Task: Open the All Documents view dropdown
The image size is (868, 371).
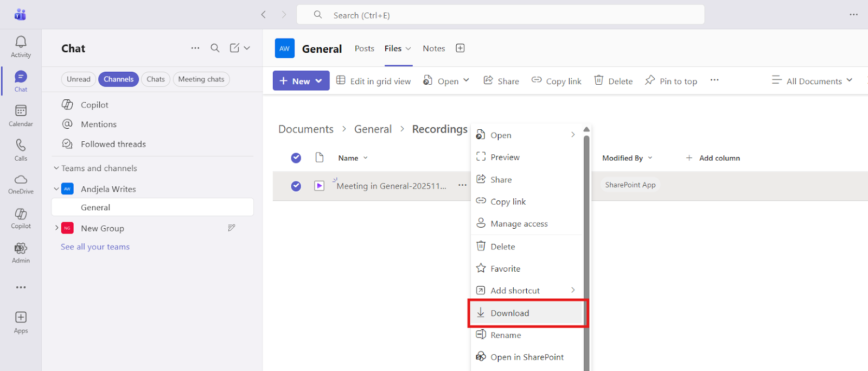Action: coord(812,81)
